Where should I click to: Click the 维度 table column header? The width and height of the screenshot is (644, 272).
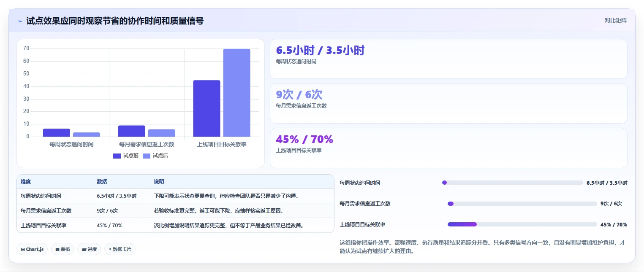pos(26,181)
